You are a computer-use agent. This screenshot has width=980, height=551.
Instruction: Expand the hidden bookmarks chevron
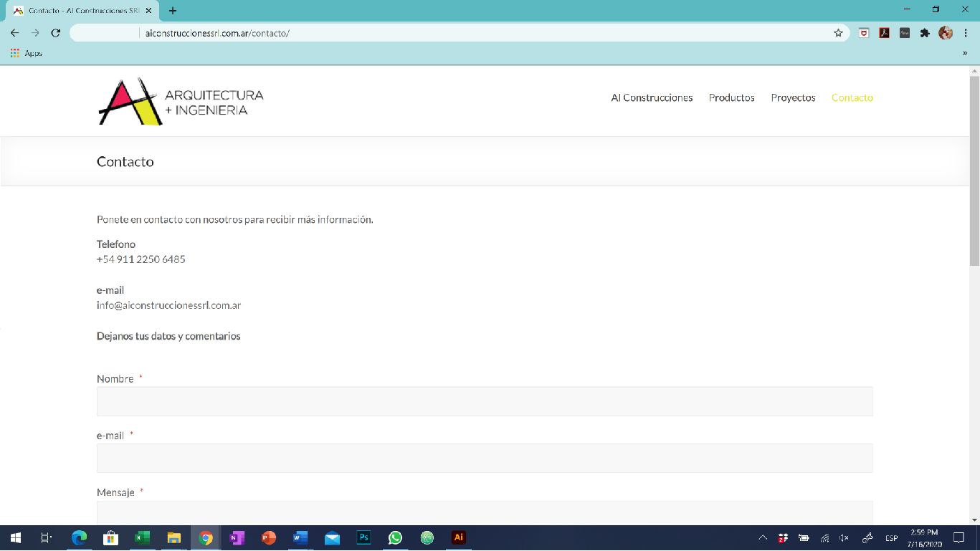pos(965,53)
